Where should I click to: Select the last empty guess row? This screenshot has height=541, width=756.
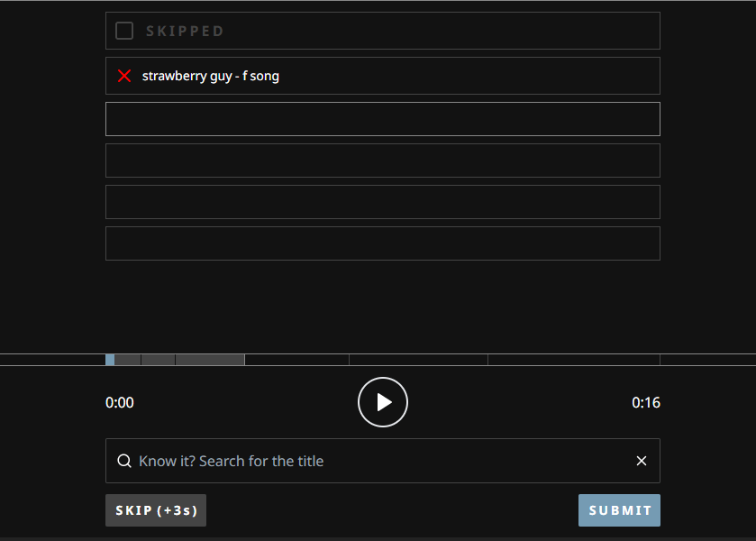[382, 243]
